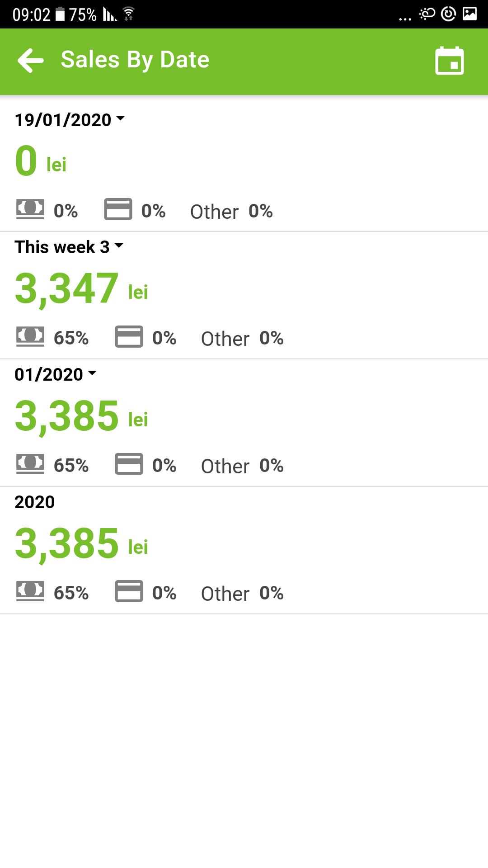Image resolution: width=488 pixels, height=868 pixels.
Task: Tap the Sales By Date title
Action: 135,60
